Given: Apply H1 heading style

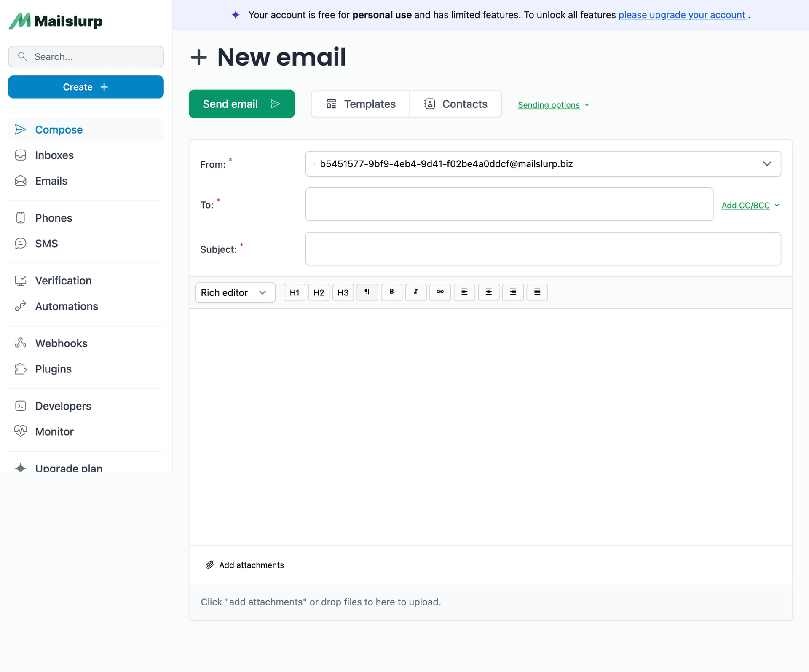Looking at the screenshot, I should click(294, 292).
